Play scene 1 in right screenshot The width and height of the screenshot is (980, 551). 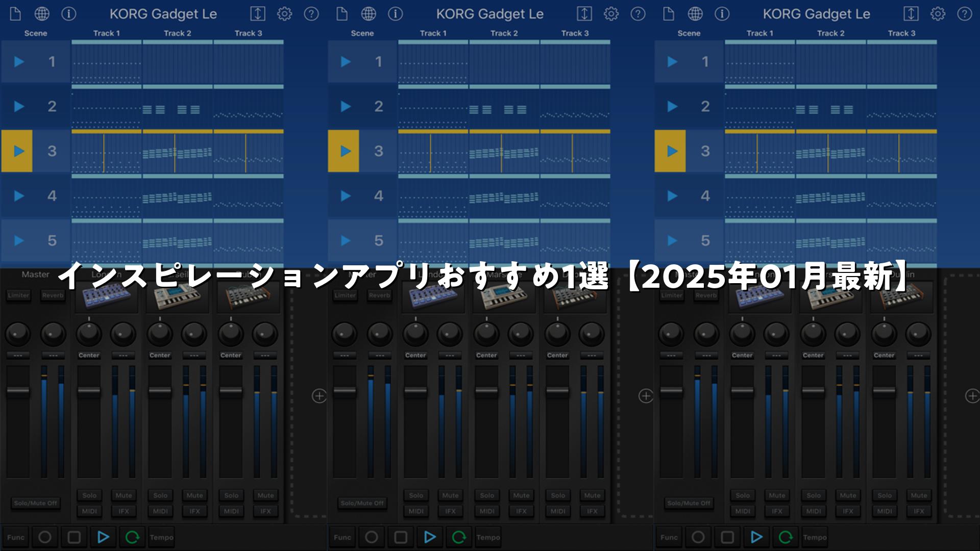click(672, 62)
